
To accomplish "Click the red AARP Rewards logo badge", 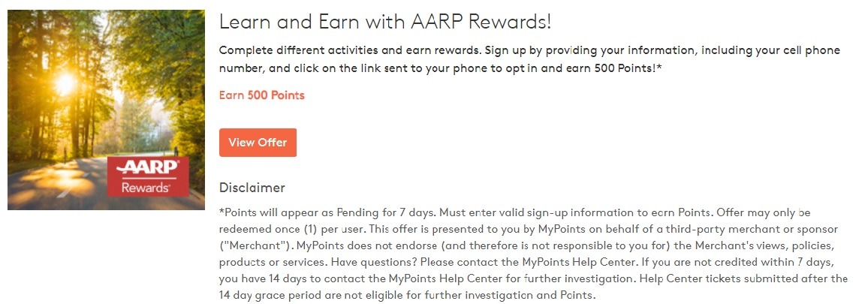I will 147,176.
